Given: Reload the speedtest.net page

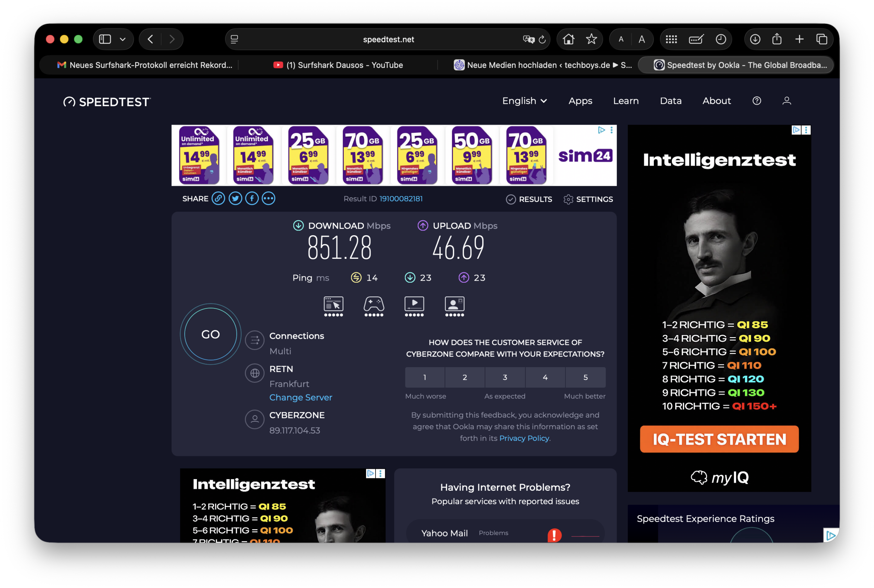Looking at the screenshot, I should coord(542,39).
